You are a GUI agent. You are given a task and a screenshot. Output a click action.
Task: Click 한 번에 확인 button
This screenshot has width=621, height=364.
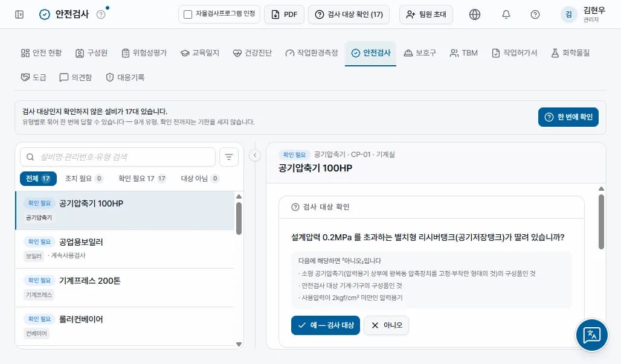point(568,117)
